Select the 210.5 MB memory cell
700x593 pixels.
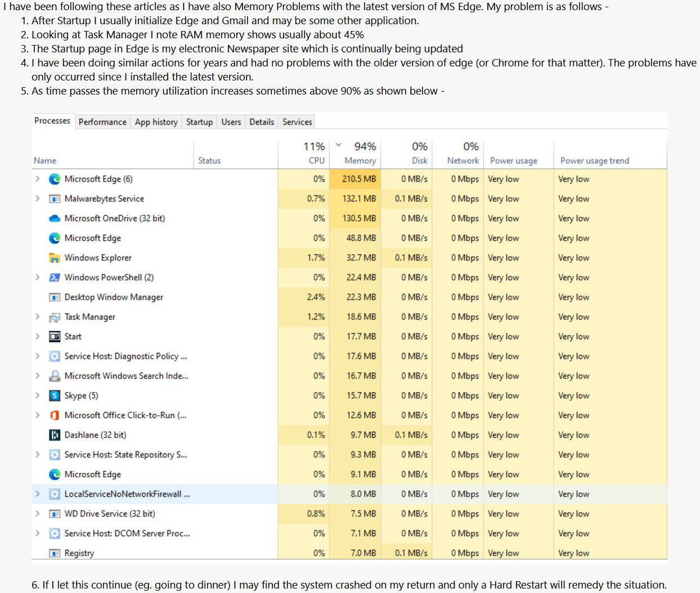tap(355, 179)
